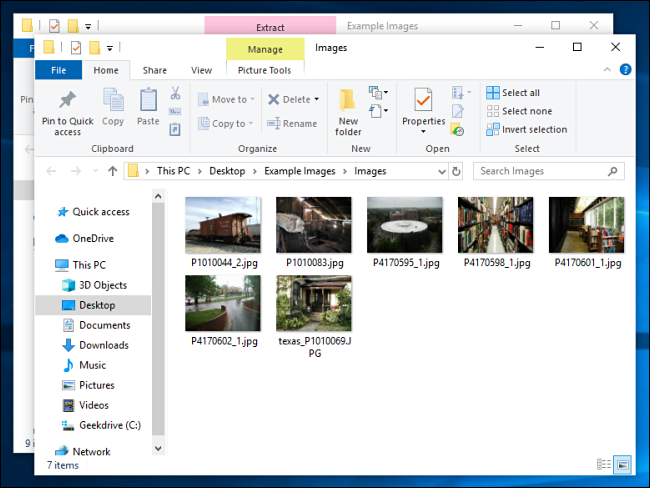Click inside the Search Images box

tap(540, 171)
